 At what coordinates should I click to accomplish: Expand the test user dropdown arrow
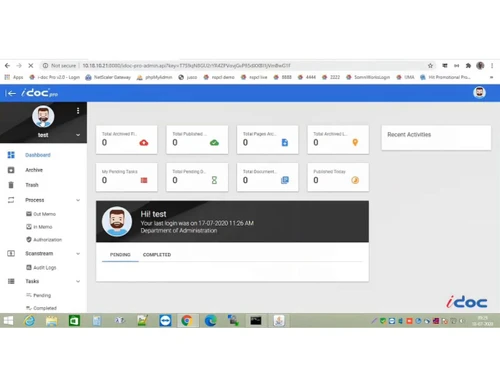click(78, 135)
